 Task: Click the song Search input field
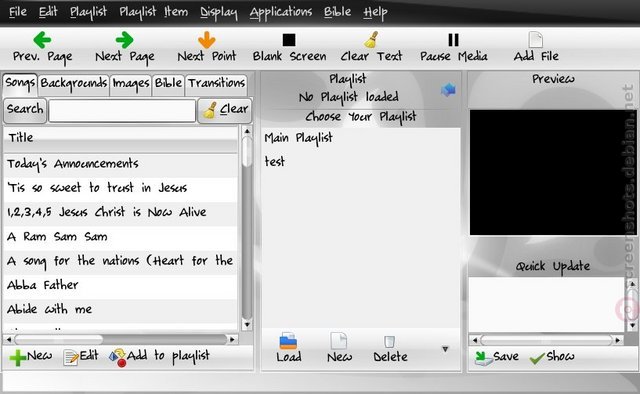point(122,110)
